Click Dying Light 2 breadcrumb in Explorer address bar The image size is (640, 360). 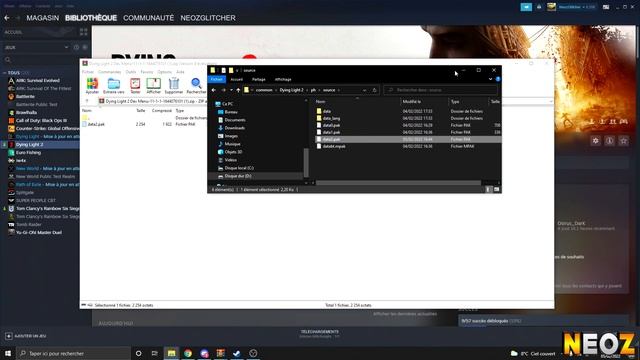click(291, 90)
